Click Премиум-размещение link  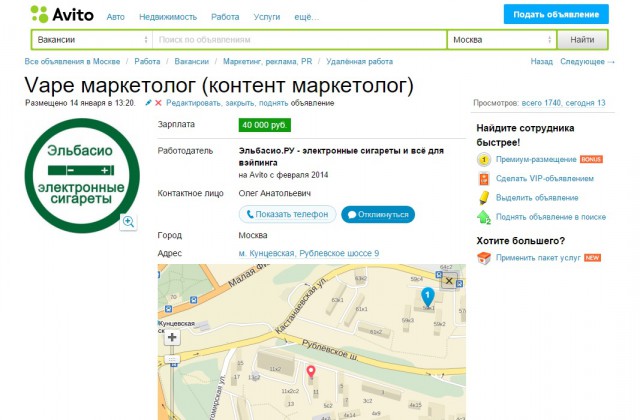pos(536,160)
